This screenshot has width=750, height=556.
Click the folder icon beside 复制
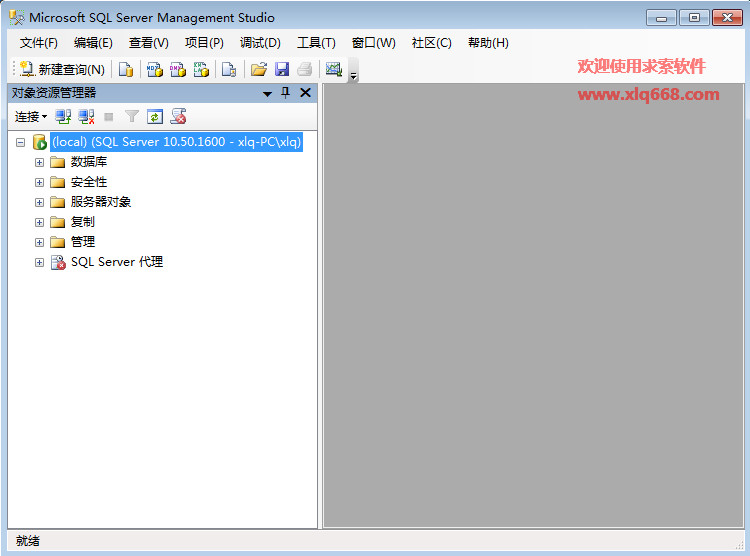coord(57,222)
